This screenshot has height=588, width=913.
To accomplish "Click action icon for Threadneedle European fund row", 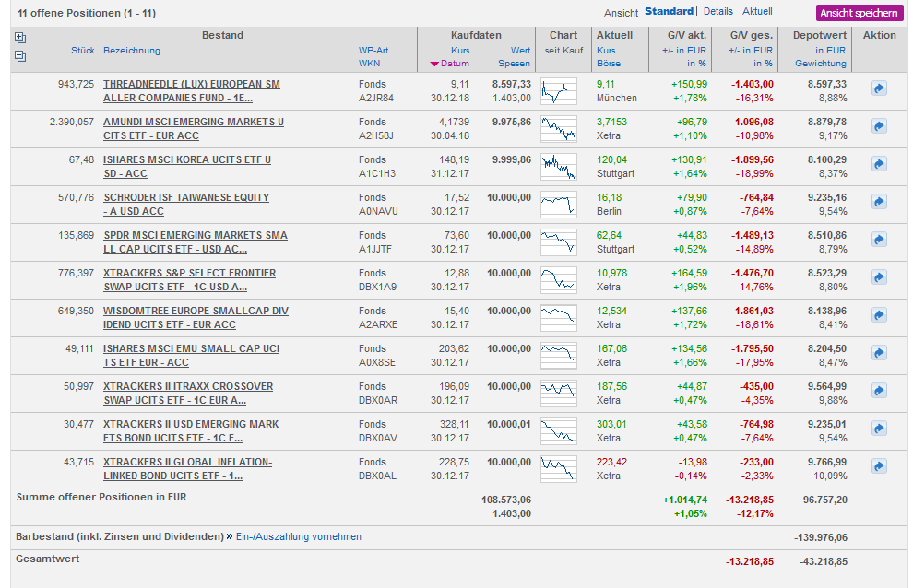I will (879, 88).
